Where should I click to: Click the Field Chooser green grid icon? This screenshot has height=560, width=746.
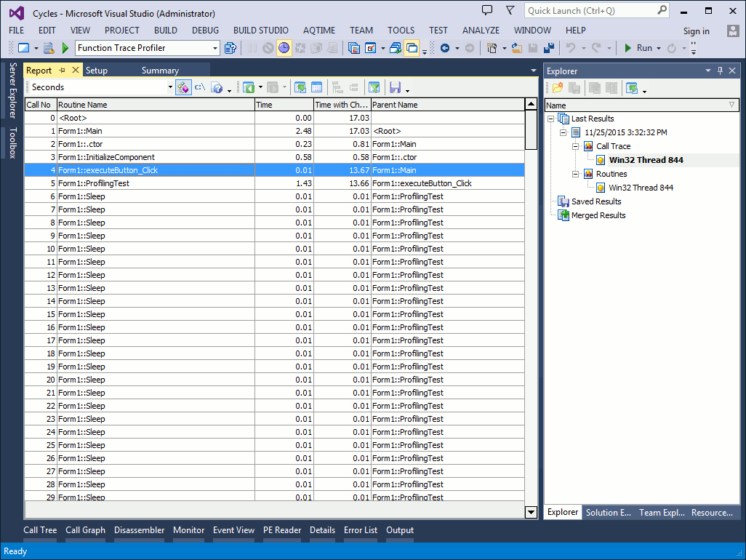pos(300,87)
